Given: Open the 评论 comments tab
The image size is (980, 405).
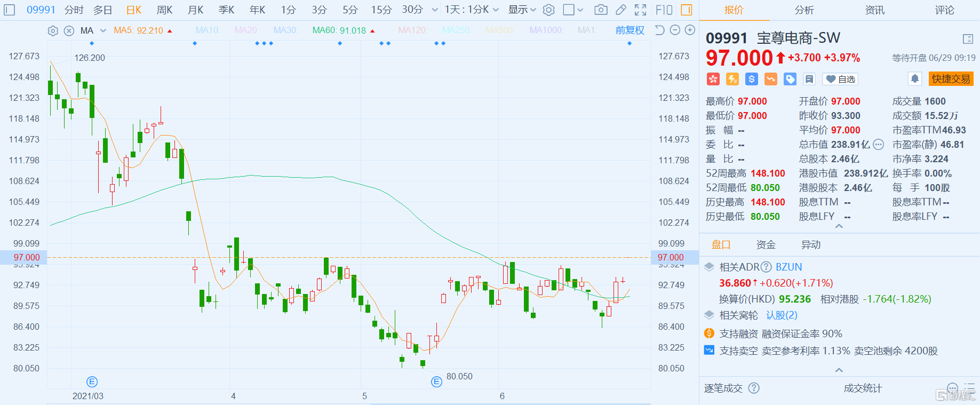Looking at the screenshot, I should pyautogui.click(x=944, y=10).
